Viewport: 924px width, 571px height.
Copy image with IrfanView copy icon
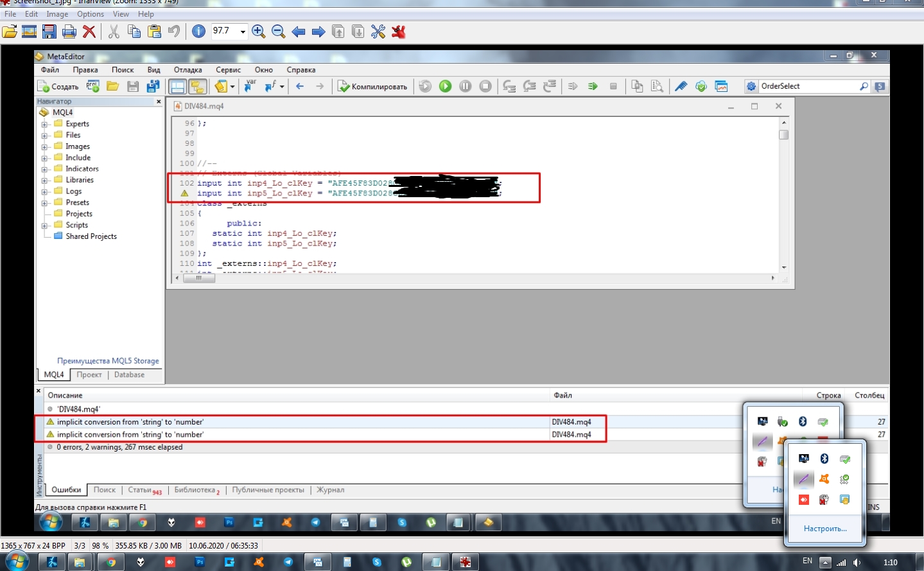point(134,31)
